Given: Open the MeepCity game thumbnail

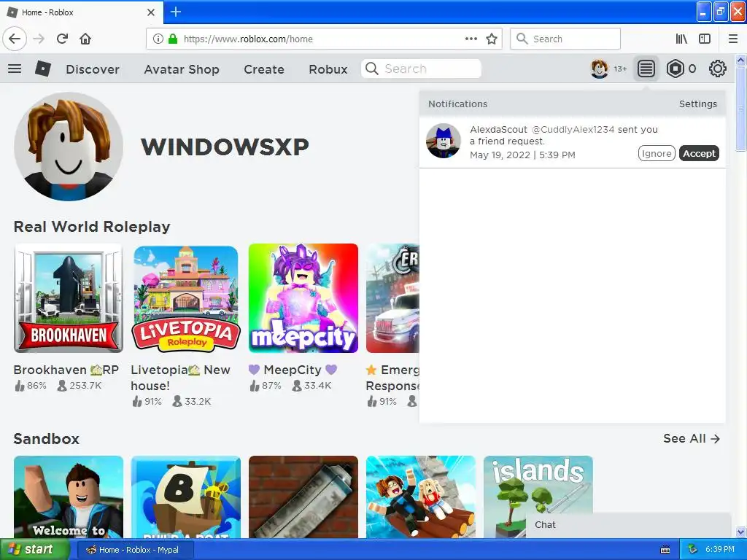Looking at the screenshot, I should (303, 298).
